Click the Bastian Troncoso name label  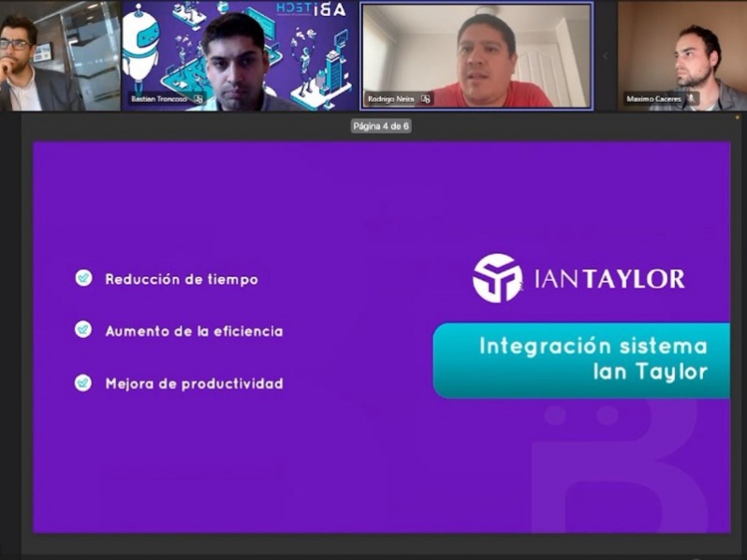point(159,99)
